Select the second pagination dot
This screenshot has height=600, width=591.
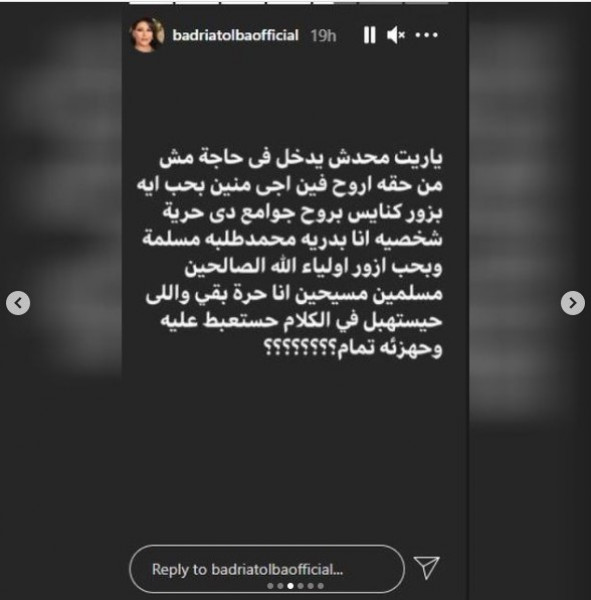click(x=280, y=586)
